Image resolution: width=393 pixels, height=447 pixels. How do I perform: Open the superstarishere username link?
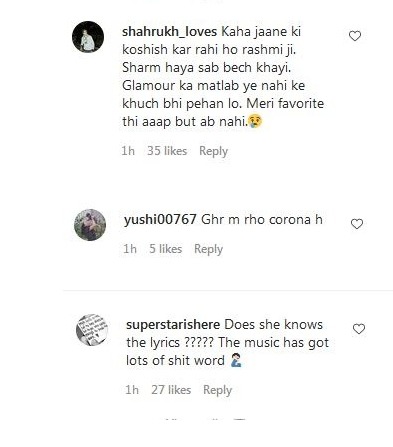173,325
